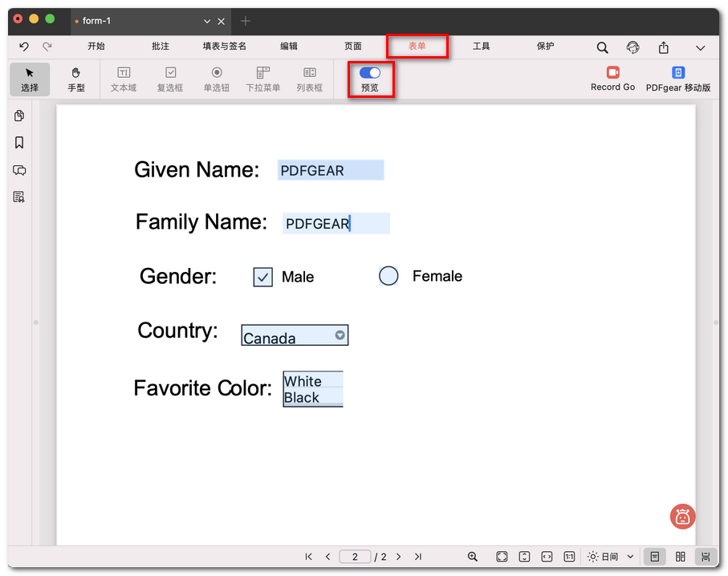Open the comments panel in left sidebar
Viewport: 728px width, 576px height.
point(19,170)
